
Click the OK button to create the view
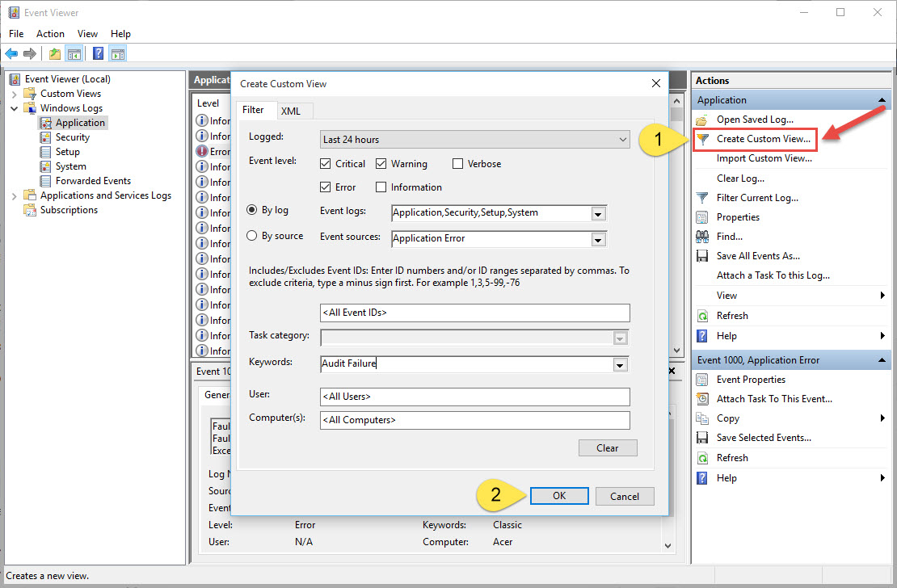[559, 496]
